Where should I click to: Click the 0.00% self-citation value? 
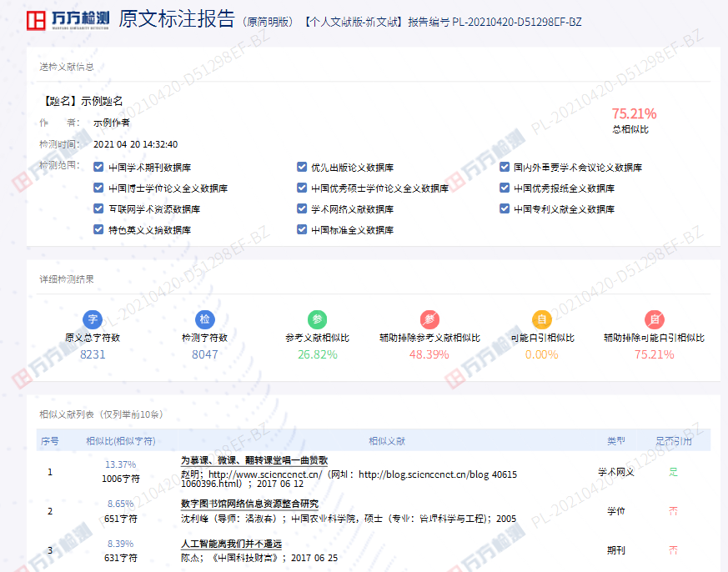pos(542,354)
